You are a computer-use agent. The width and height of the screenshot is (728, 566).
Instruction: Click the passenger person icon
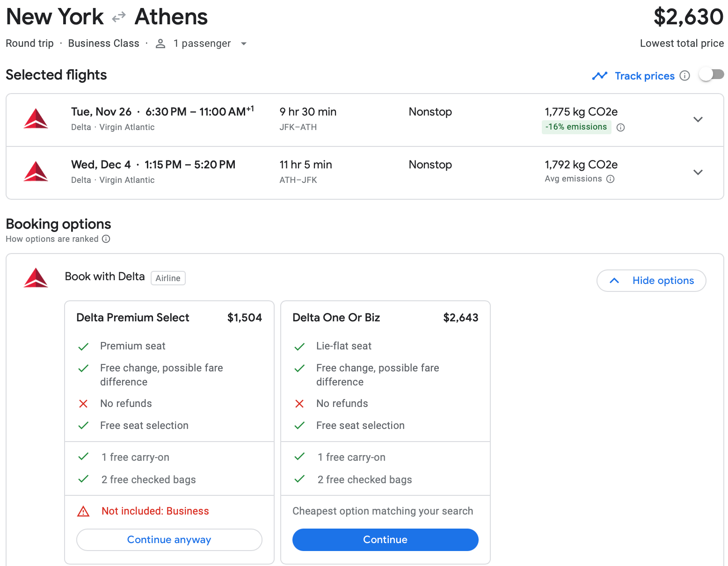click(x=160, y=44)
